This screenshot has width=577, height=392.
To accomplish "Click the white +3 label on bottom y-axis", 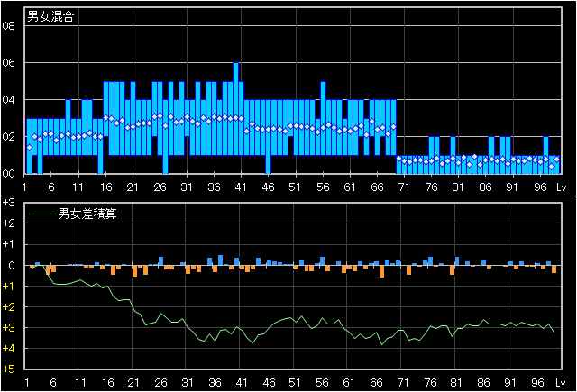I will click(8, 202).
